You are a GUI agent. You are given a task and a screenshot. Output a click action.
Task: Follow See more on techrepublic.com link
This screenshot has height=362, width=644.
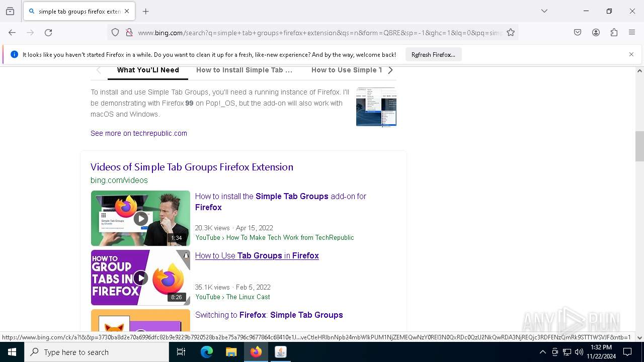coord(139,133)
